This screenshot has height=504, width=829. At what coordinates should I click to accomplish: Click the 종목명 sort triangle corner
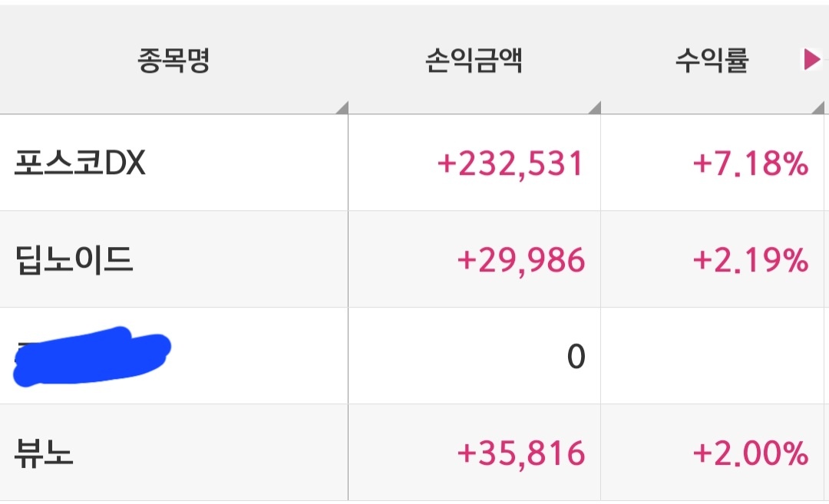tap(343, 108)
